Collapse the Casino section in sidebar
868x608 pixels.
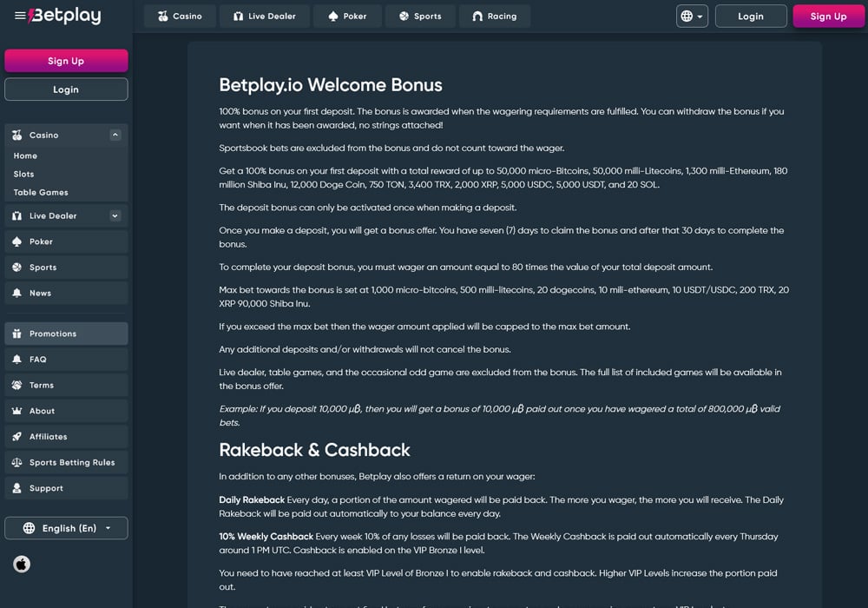coord(115,135)
